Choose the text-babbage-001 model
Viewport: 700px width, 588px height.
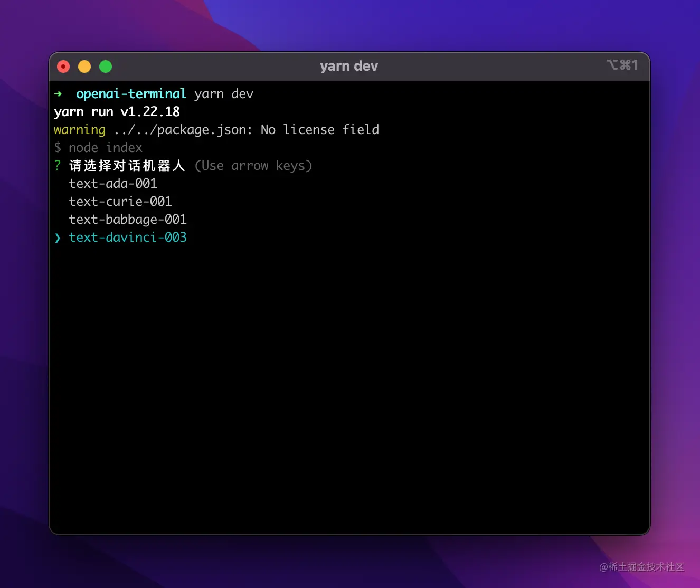[x=128, y=220]
